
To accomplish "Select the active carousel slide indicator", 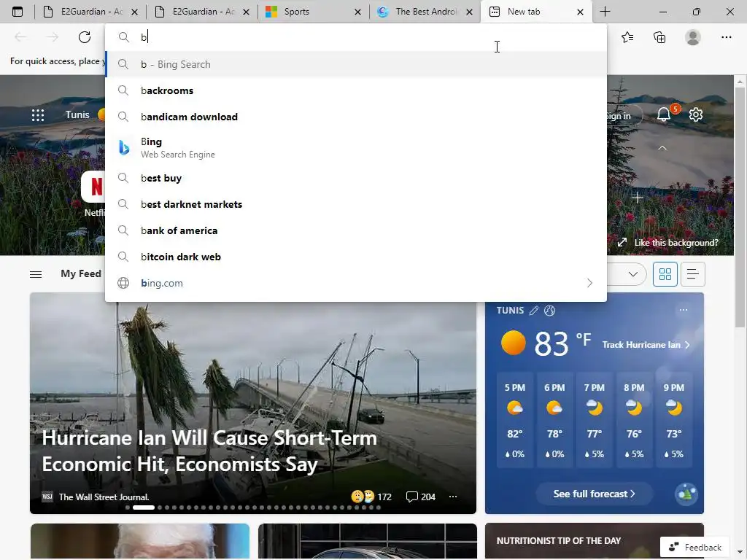I will click(144, 507).
